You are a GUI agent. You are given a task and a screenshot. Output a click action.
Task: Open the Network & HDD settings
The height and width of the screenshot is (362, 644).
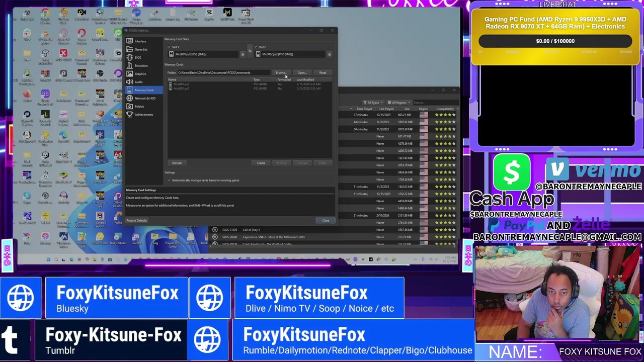[x=144, y=98]
